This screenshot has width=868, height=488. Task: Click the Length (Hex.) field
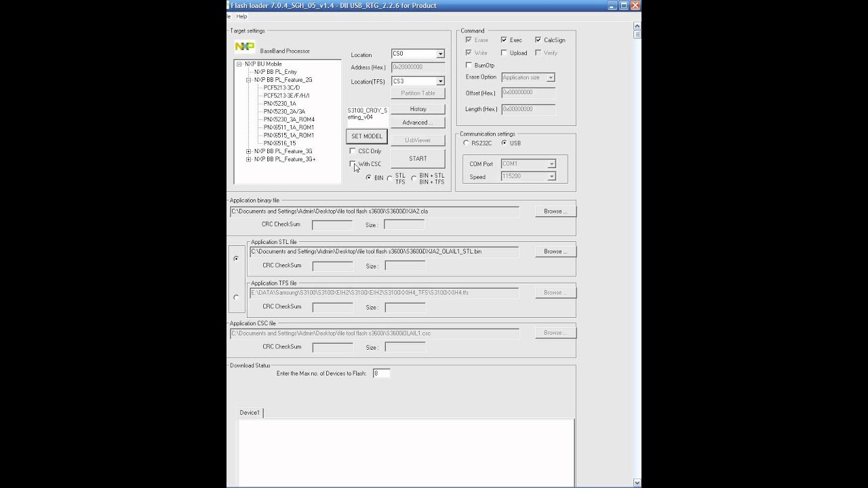point(528,108)
